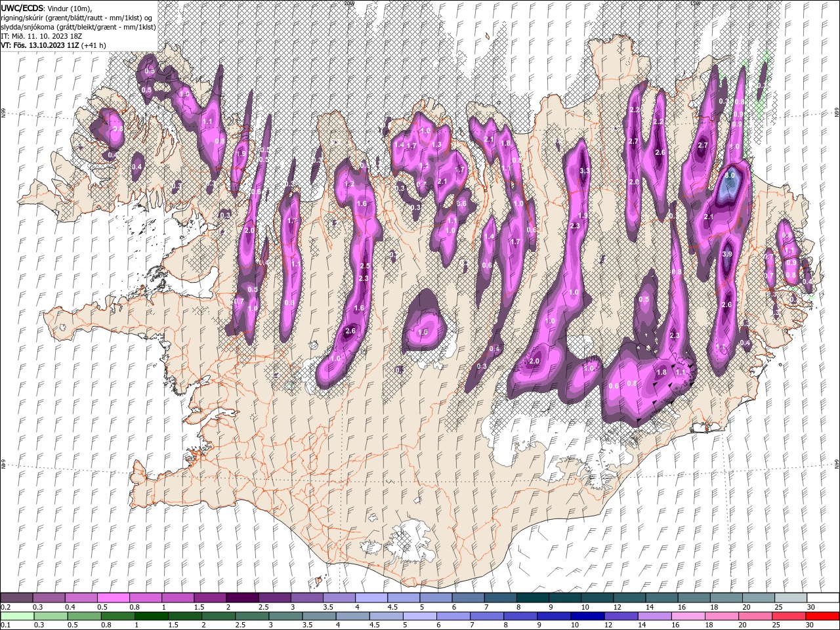840x630 pixels.
Task: Click the dark purple 0.2–0.3 snow legend swatch
Action: tap(16, 598)
